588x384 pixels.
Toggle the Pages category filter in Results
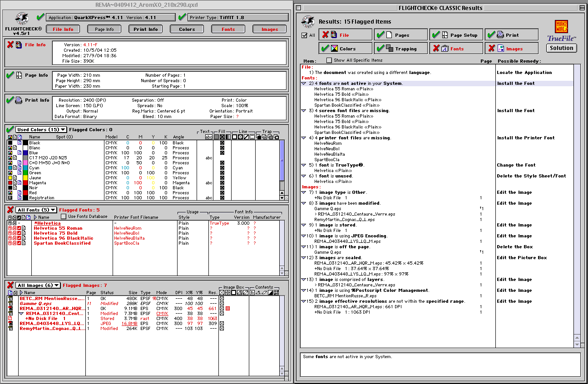400,35
